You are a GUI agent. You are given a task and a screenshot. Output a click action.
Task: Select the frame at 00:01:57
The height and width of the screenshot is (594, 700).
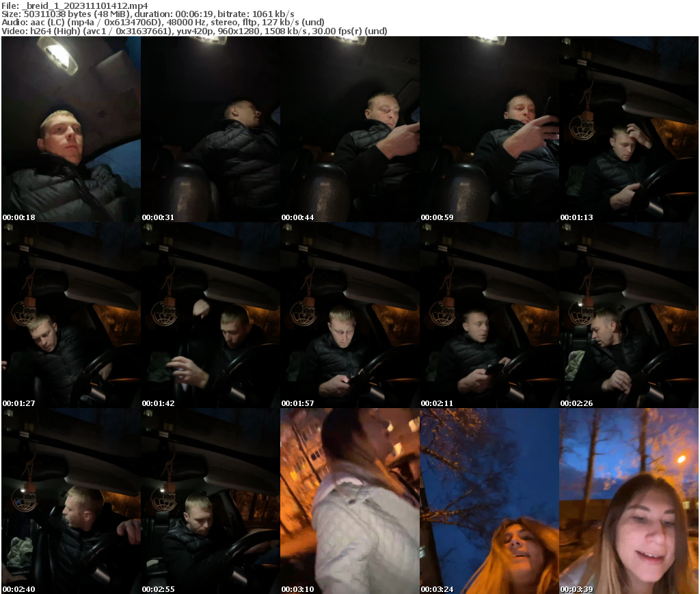[x=350, y=316]
